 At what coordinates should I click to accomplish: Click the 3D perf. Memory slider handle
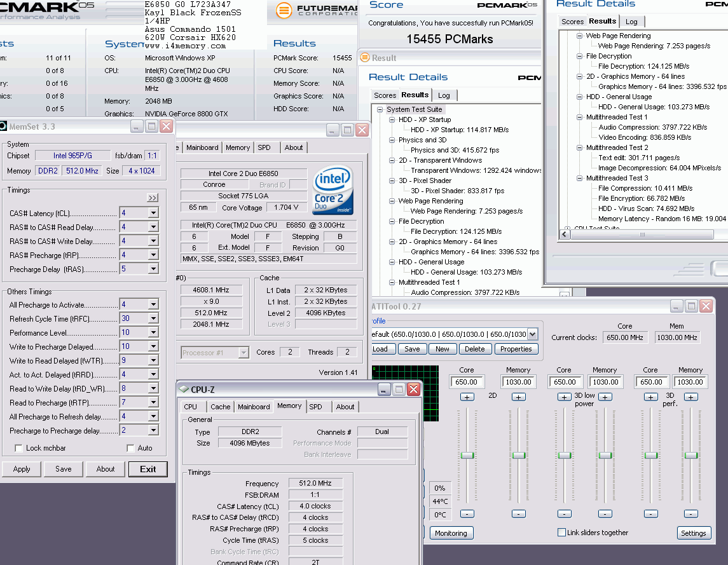[x=691, y=456]
